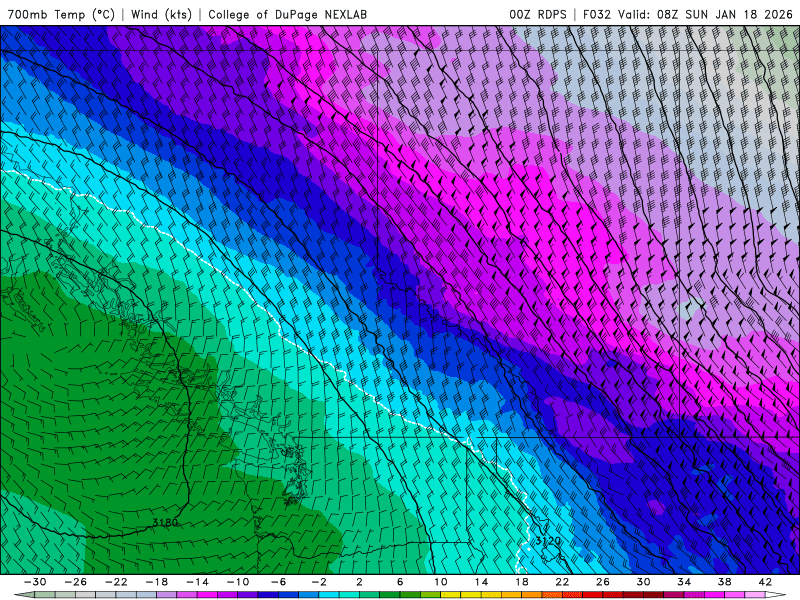This screenshot has height=600, width=800.
Task: Click the "22" colorbar tick label
Action: [562, 582]
